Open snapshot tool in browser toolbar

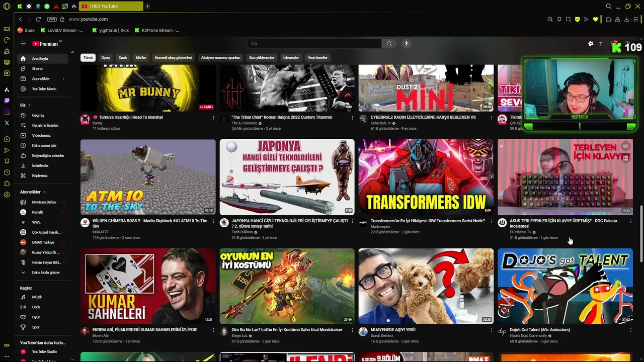click(568, 19)
